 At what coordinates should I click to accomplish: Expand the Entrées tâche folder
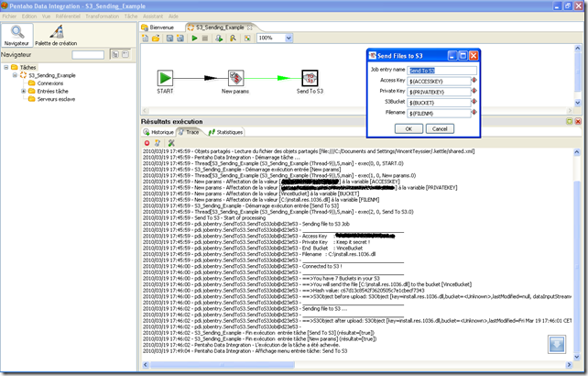[x=23, y=91]
